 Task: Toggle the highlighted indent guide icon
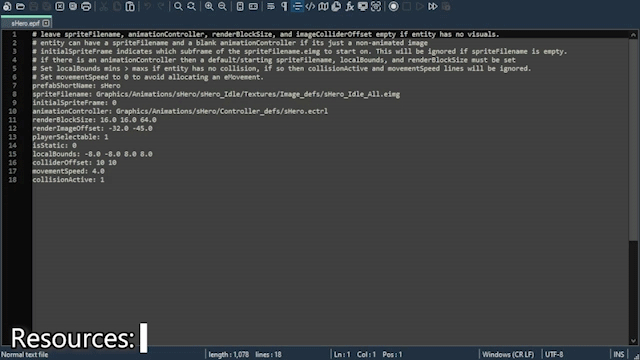[297, 6]
